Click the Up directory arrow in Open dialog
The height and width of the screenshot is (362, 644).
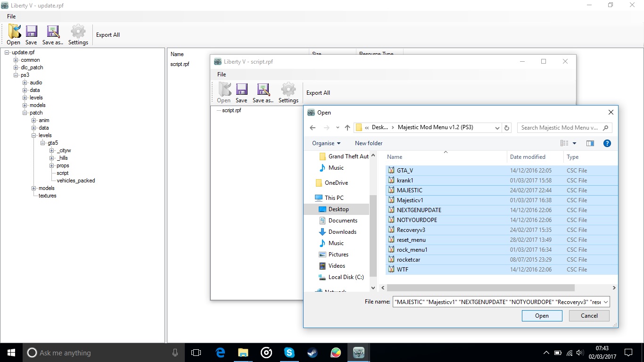[x=347, y=128]
